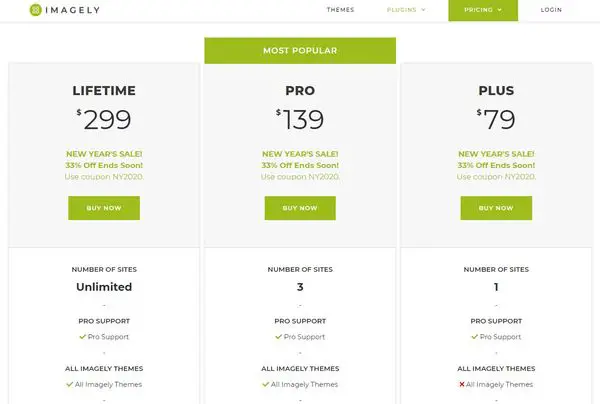Screen dimensions: 600x404
Task: Click the Lifetime Unlimited sites value
Action: pos(104,287)
